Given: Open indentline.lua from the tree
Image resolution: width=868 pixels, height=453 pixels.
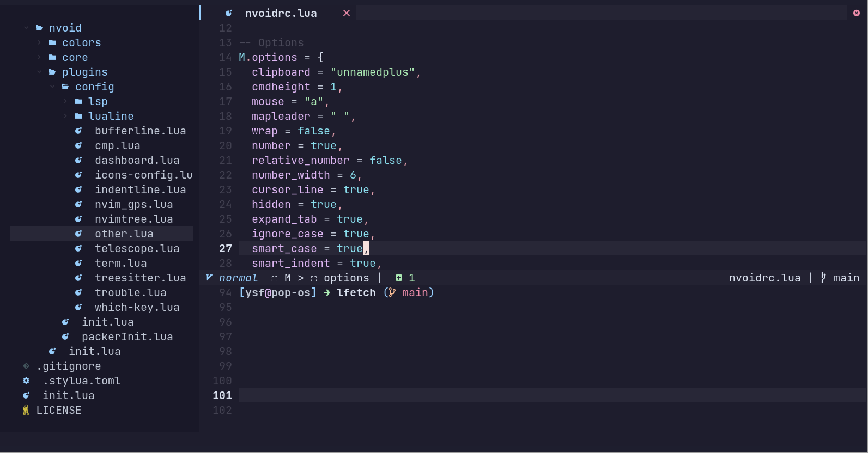Looking at the screenshot, I should pyautogui.click(x=141, y=189).
